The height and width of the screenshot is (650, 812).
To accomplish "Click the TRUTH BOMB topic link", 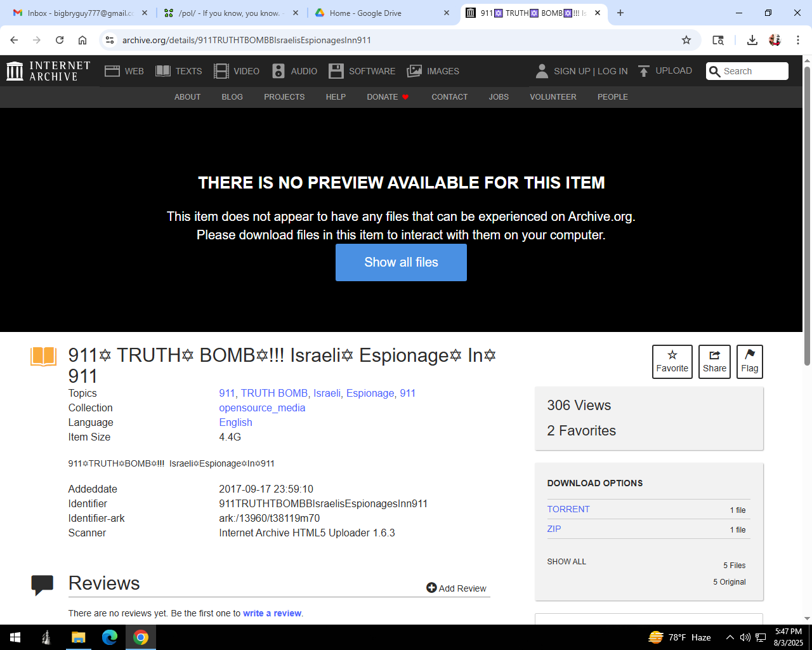I will pos(274,394).
